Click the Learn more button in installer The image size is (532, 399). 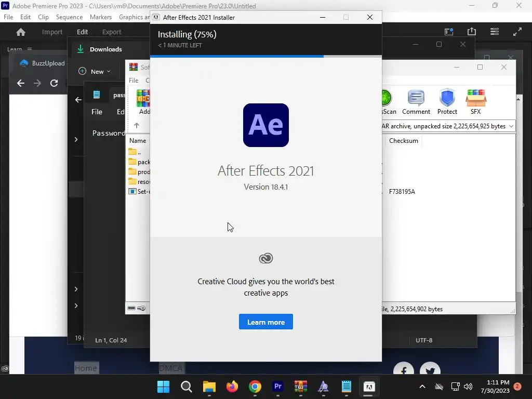(x=265, y=322)
